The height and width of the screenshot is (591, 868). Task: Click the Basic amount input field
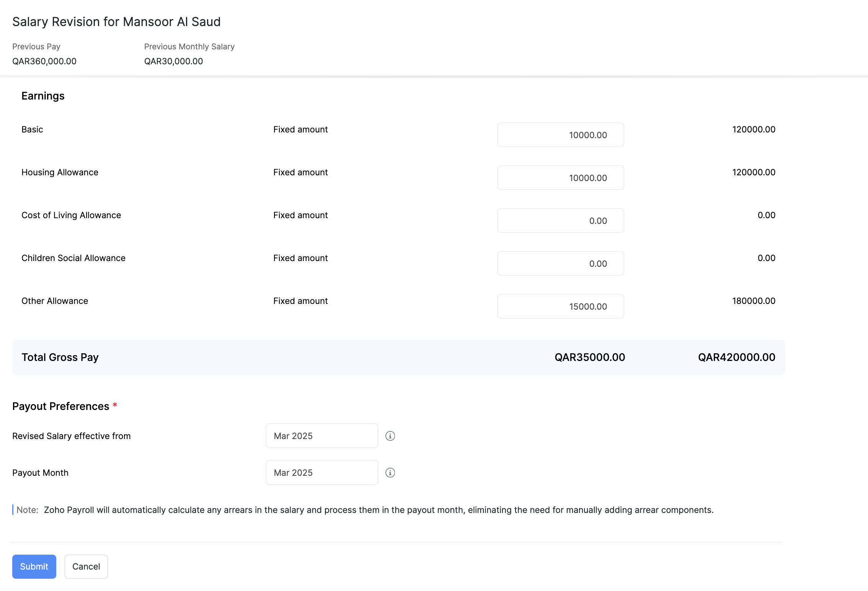(x=560, y=135)
